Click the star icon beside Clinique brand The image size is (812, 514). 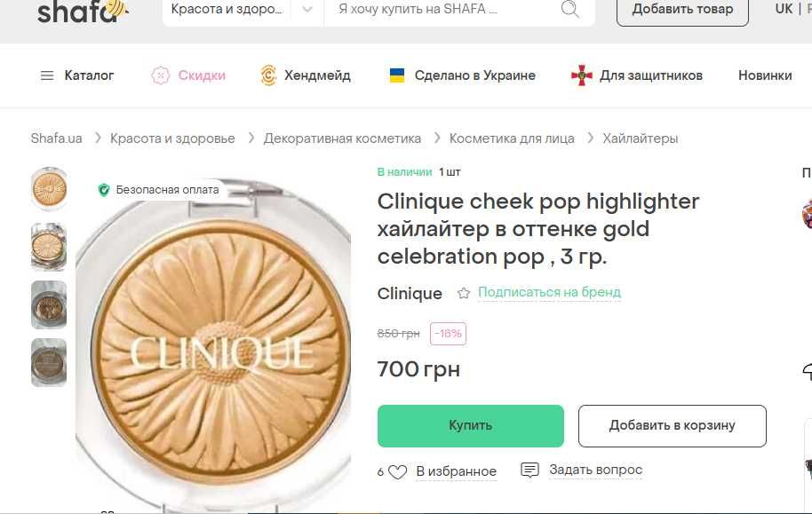click(463, 293)
